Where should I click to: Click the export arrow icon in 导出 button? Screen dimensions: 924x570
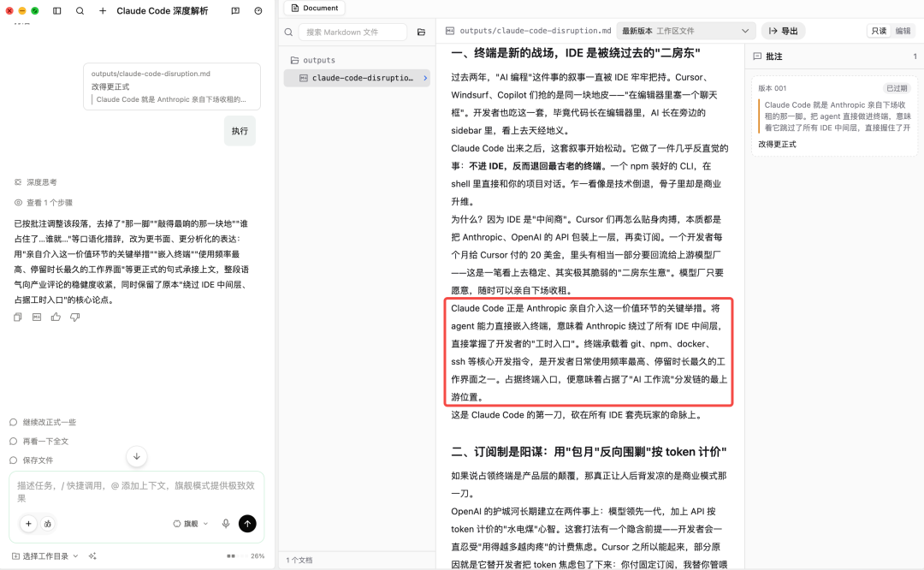pyautogui.click(x=773, y=31)
